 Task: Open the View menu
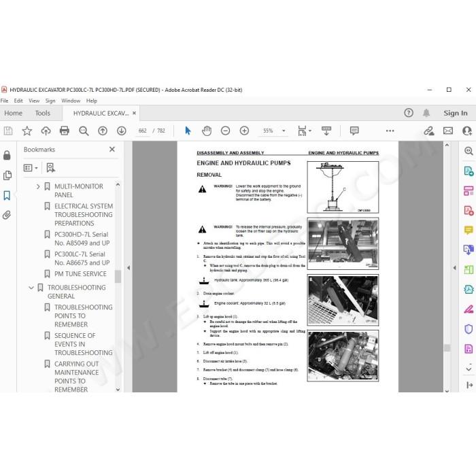tap(34, 101)
